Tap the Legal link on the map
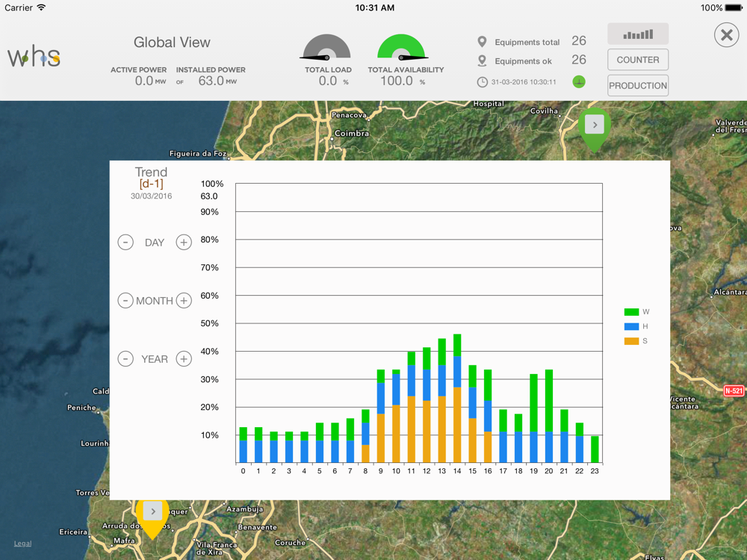This screenshot has height=560, width=747. click(x=22, y=544)
